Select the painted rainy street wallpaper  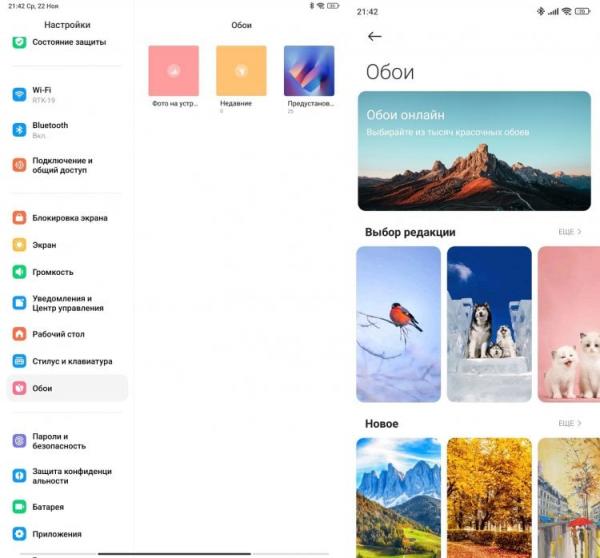point(569,498)
